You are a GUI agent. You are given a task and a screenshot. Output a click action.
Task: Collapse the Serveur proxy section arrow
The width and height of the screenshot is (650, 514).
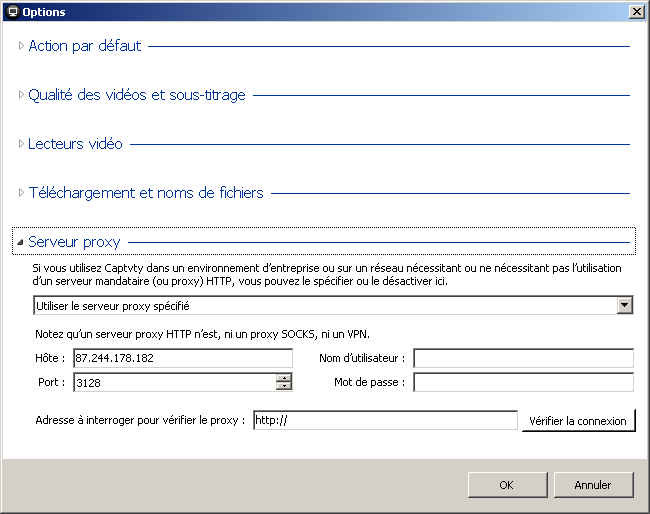click(x=20, y=242)
